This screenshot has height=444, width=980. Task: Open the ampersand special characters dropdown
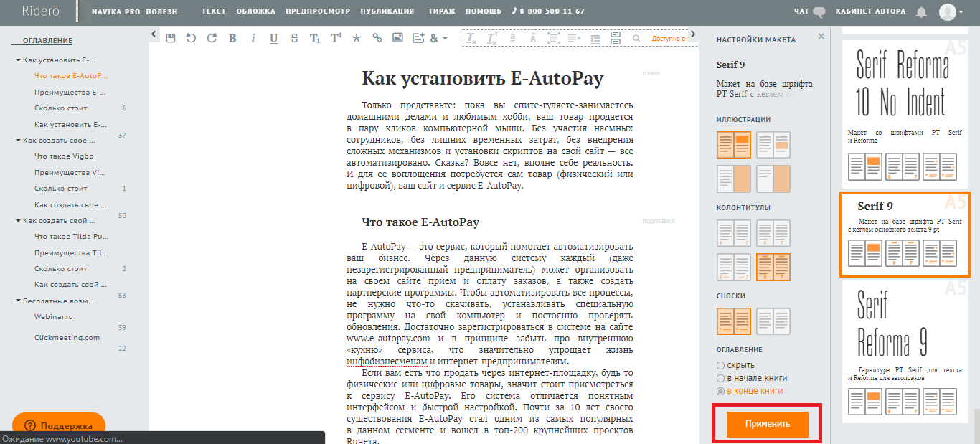pos(438,38)
